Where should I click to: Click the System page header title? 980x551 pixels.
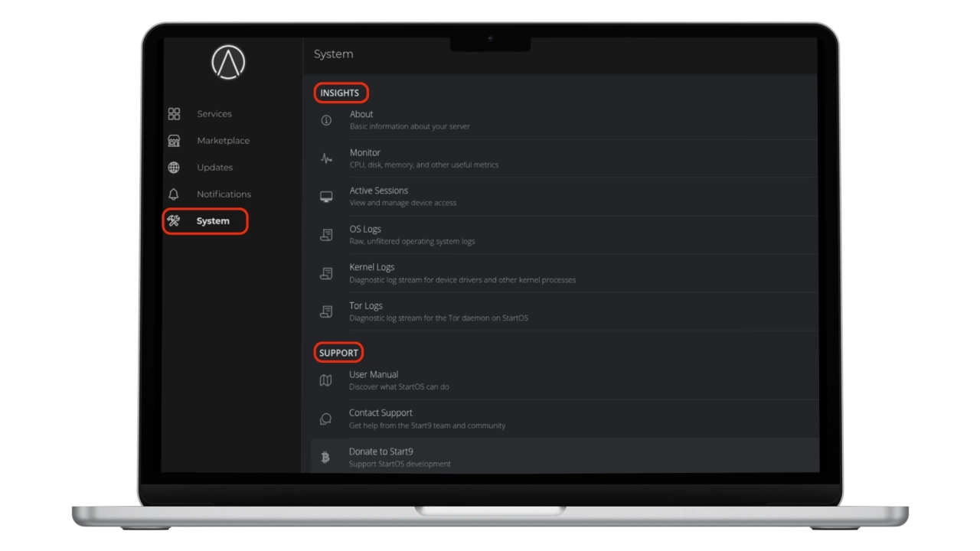333,54
